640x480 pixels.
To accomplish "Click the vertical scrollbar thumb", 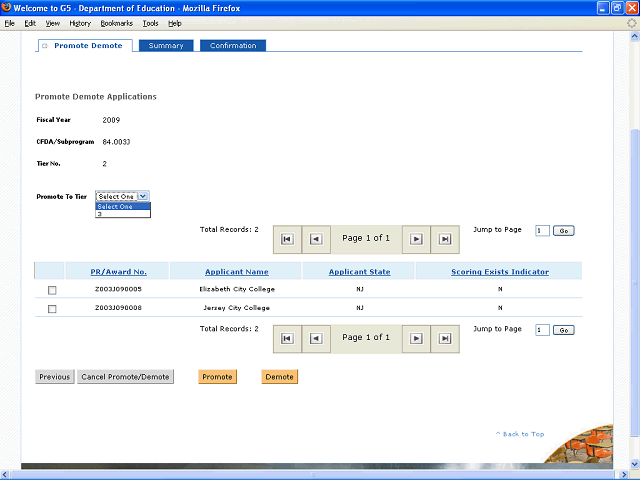I will (634, 282).
